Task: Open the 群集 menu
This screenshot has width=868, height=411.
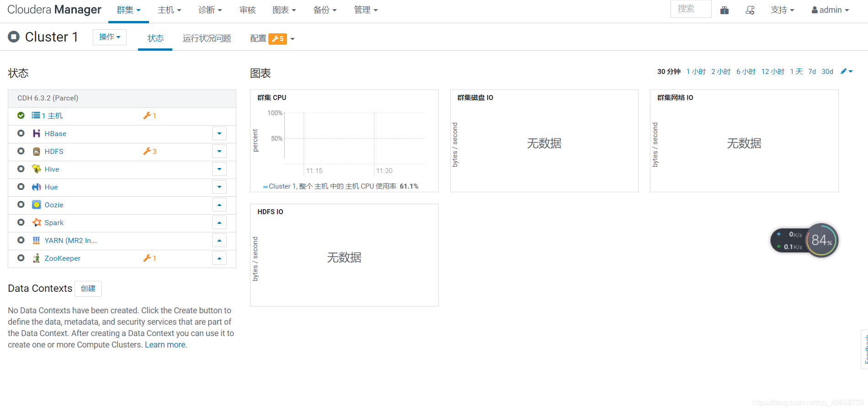Action: [128, 10]
